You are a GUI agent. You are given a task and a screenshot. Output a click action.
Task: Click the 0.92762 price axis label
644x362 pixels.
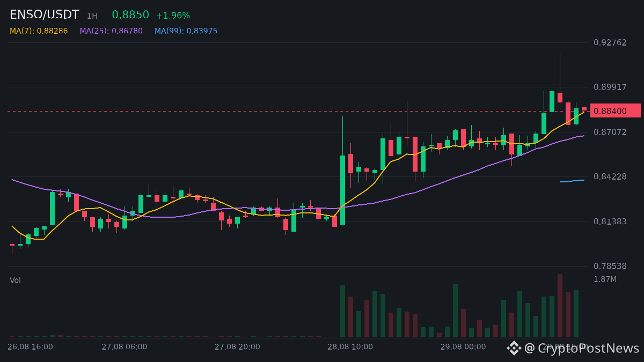(610, 42)
